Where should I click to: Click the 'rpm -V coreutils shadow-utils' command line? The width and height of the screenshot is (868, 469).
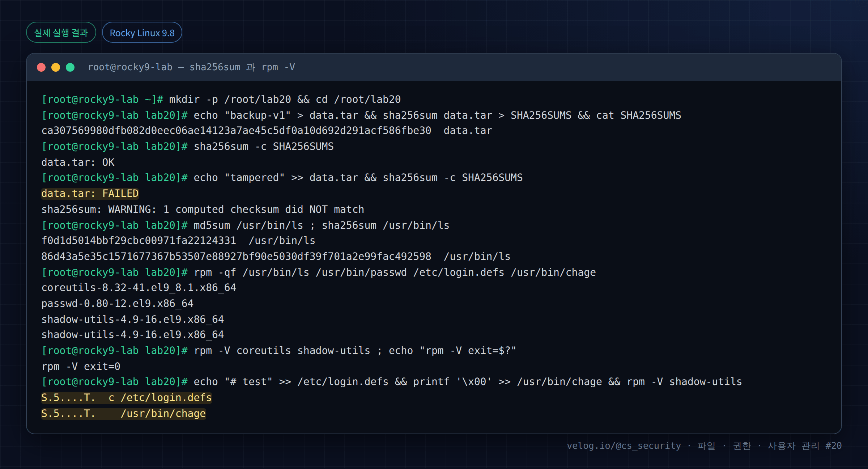tap(279, 351)
